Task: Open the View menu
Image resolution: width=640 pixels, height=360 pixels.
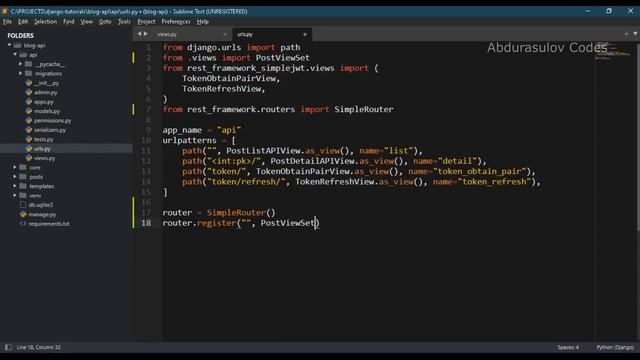Action: [x=86, y=22]
